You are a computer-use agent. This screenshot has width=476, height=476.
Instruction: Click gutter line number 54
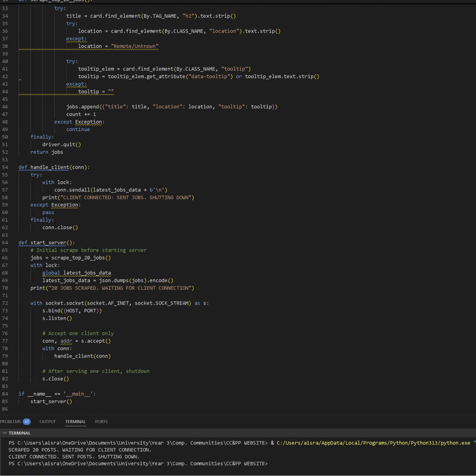tap(5, 167)
